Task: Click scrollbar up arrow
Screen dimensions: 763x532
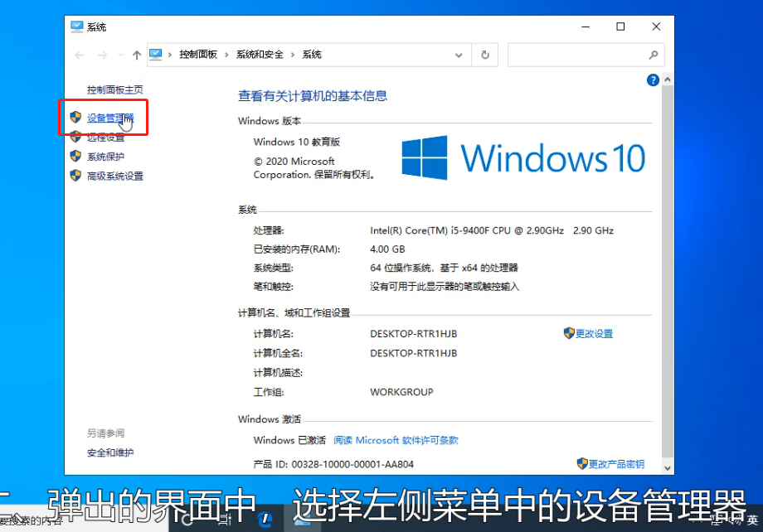Action: point(668,80)
